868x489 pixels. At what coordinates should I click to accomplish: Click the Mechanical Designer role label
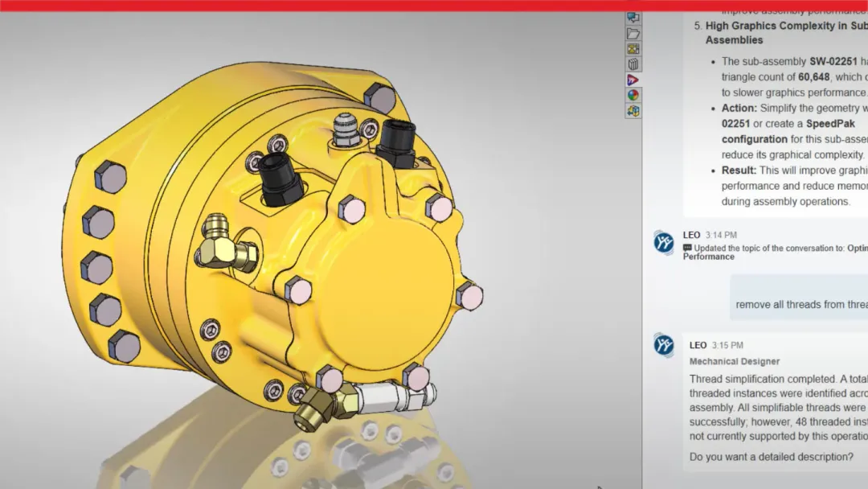pos(734,361)
